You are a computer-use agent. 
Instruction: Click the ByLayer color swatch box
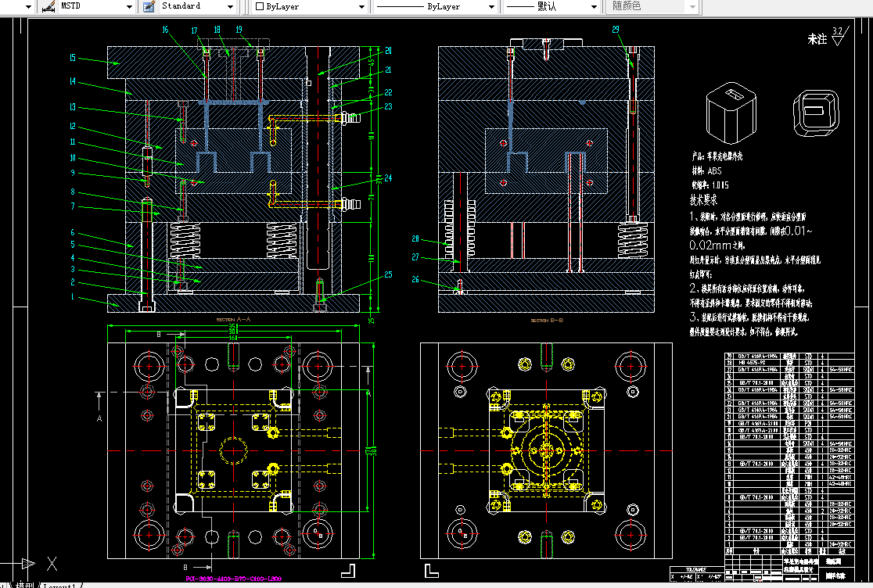pos(259,7)
